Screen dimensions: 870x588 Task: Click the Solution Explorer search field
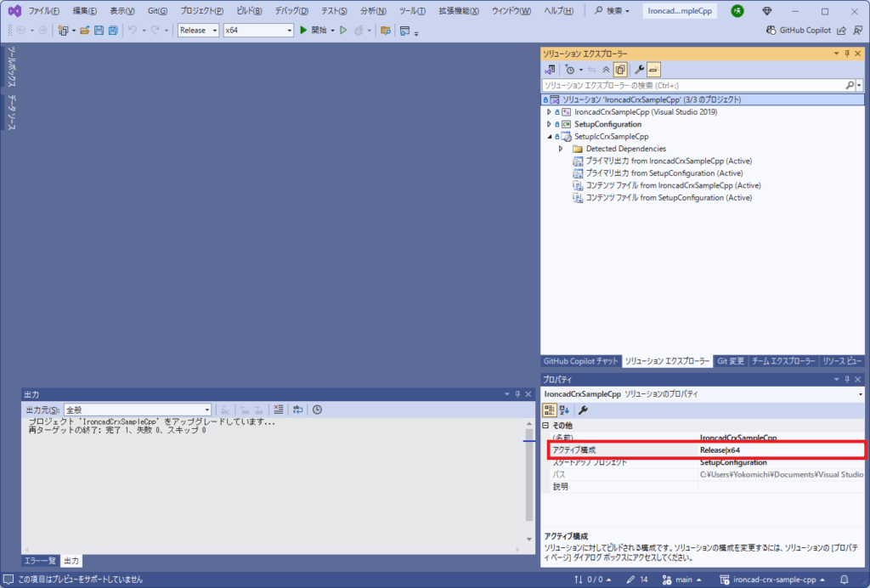(692, 85)
